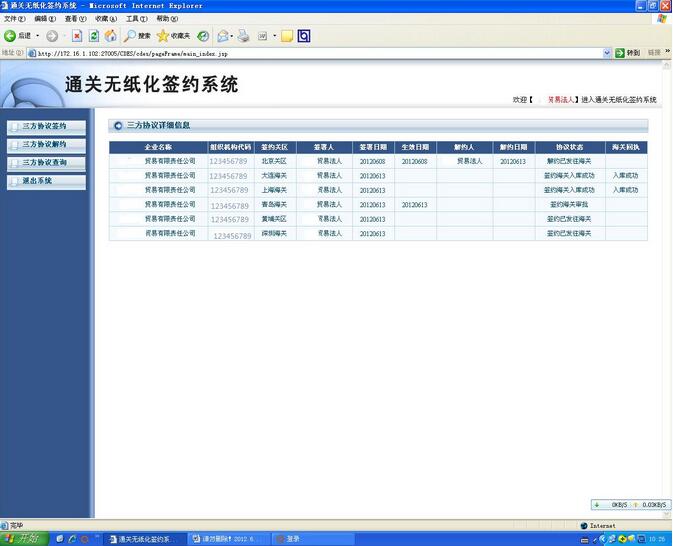Switch to the 登录 taskbar window

coord(313,539)
